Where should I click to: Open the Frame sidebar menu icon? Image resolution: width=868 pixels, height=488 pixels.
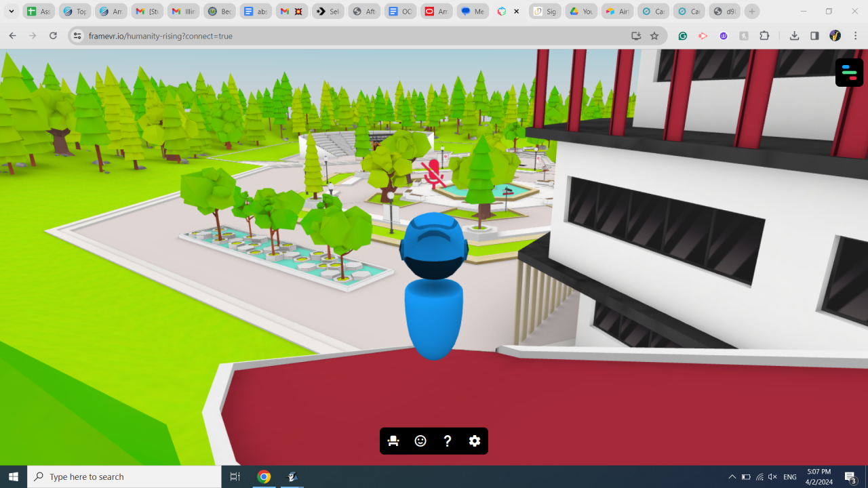pos(849,73)
